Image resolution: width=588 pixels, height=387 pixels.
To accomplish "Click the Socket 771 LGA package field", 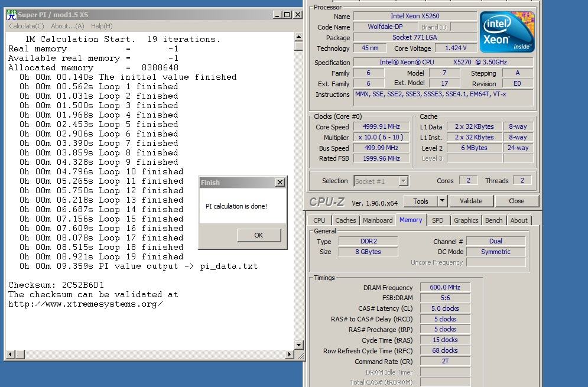I will (x=415, y=37).
